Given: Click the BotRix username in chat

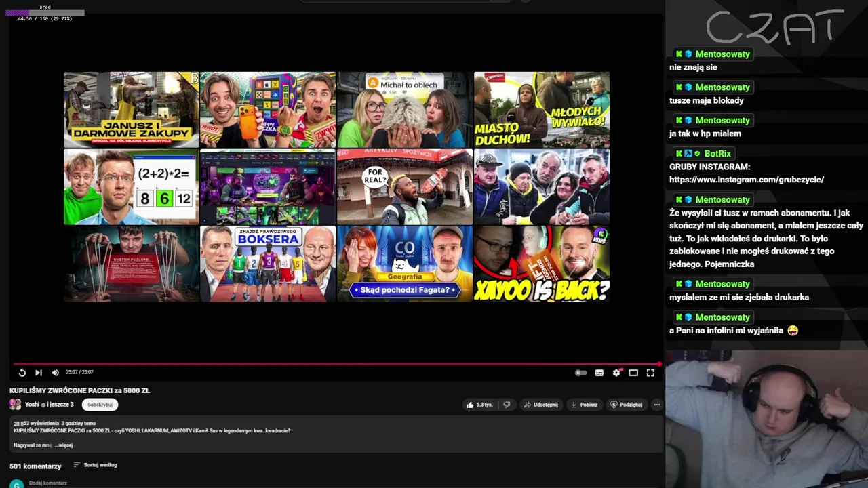Looking at the screenshot, I should point(717,154).
